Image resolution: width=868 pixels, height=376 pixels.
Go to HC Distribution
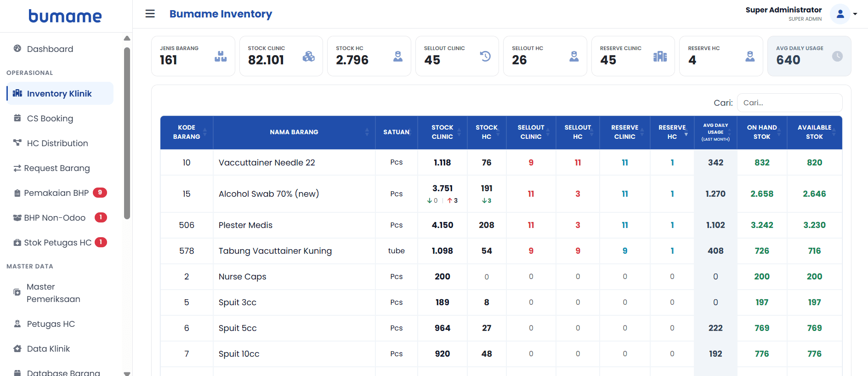[x=60, y=143]
